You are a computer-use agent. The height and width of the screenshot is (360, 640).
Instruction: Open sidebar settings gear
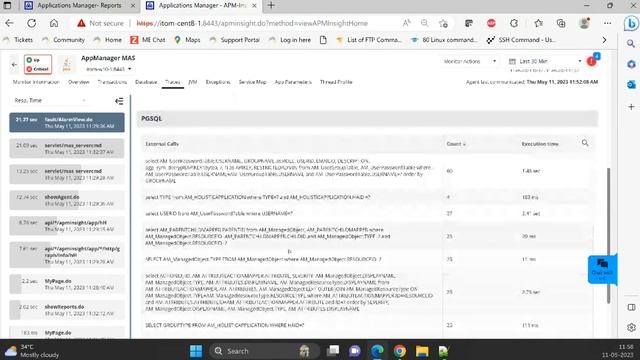pyautogui.click(x=631, y=327)
